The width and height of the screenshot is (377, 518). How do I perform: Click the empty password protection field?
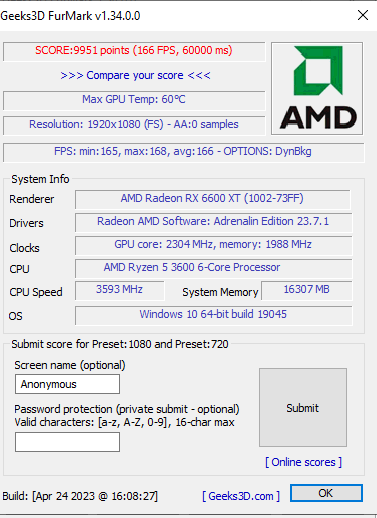pyautogui.click(x=67, y=442)
